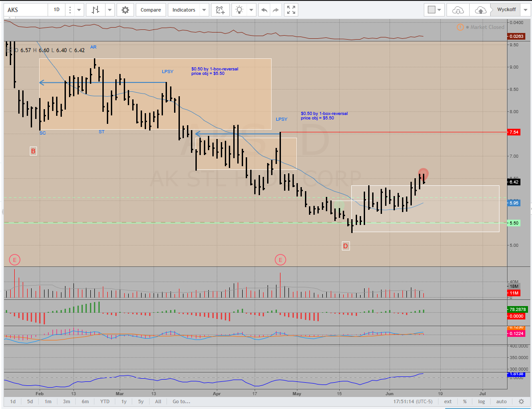532x409 pixels.
Task: Undo the last chart action
Action: click(x=264, y=10)
